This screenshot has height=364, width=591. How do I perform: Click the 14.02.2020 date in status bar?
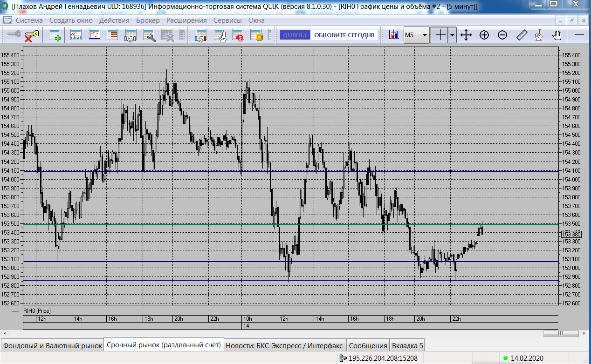pos(527,358)
